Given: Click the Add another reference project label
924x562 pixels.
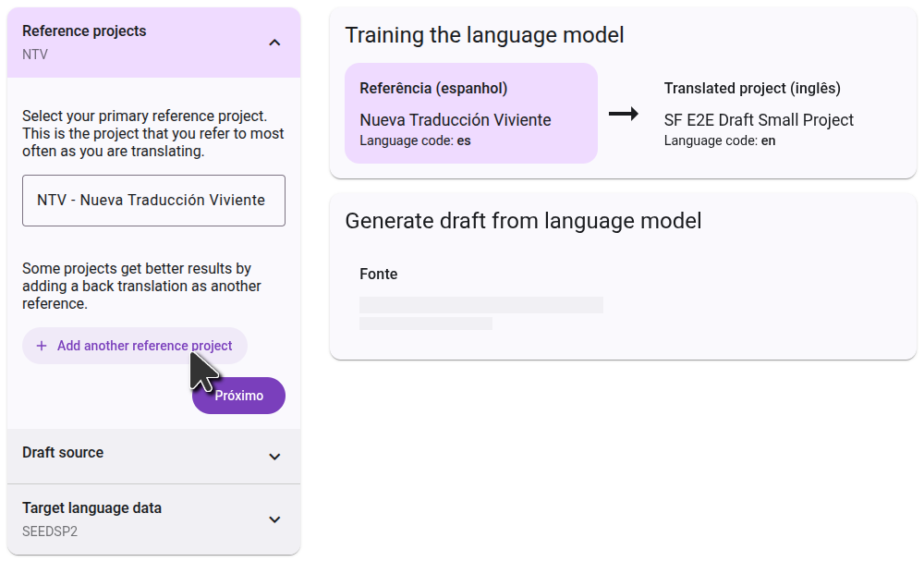Looking at the screenshot, I should coord(144,346).
